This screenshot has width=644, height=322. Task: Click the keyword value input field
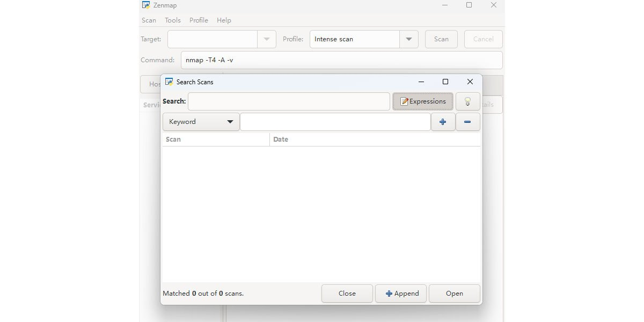[x=335, y=122]
